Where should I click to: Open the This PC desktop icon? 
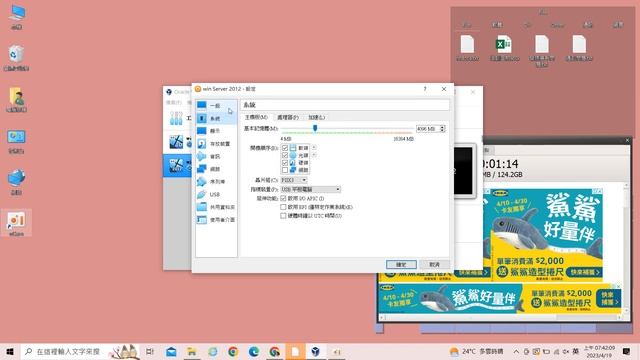click(16, 17)
